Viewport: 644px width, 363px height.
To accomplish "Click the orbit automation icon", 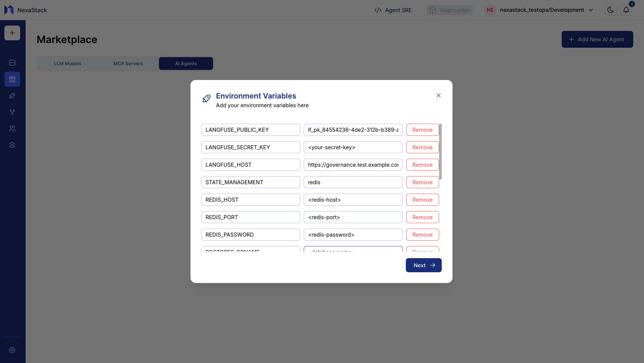I will click(x=12, y=145).
